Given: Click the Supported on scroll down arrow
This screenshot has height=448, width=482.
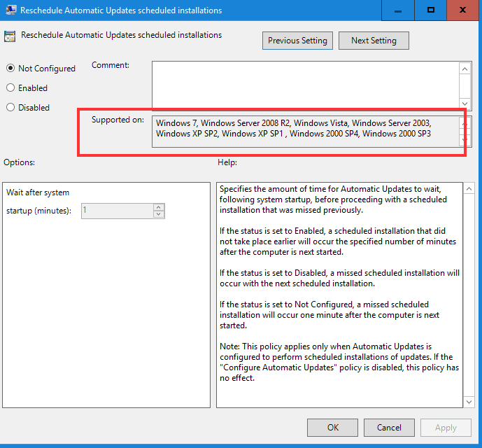Looking at the screenshot, I should point(465,140).
